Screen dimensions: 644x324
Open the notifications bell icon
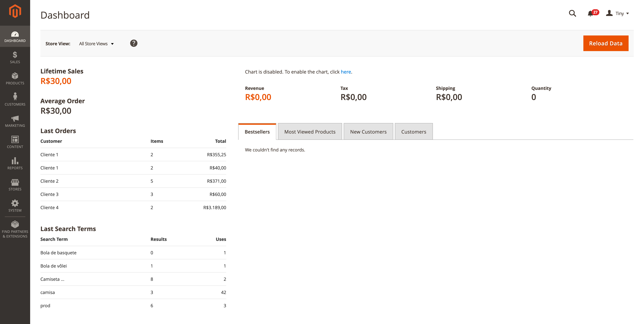pos(590,13)
